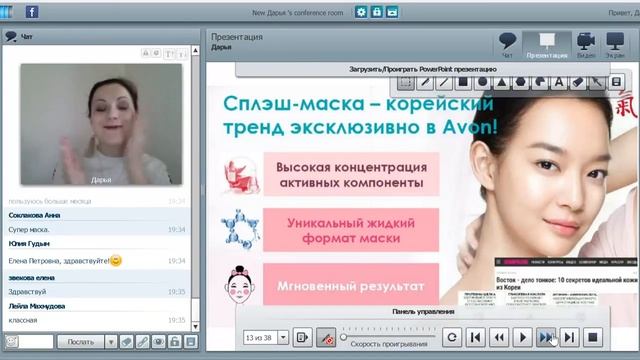The image size is (640, 360).
Task: Stop the presentation playback
Action: 593,338
